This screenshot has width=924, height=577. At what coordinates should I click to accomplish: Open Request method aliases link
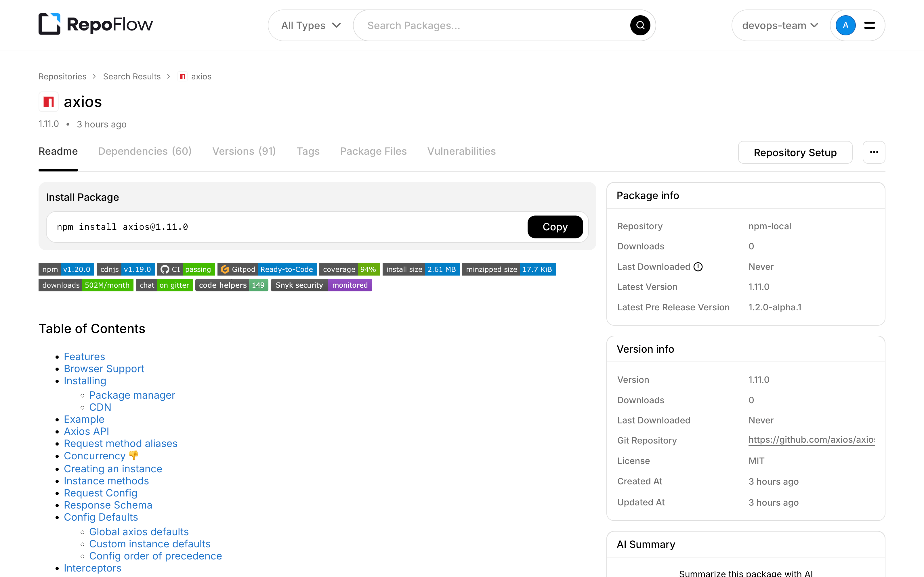point(121,444)
